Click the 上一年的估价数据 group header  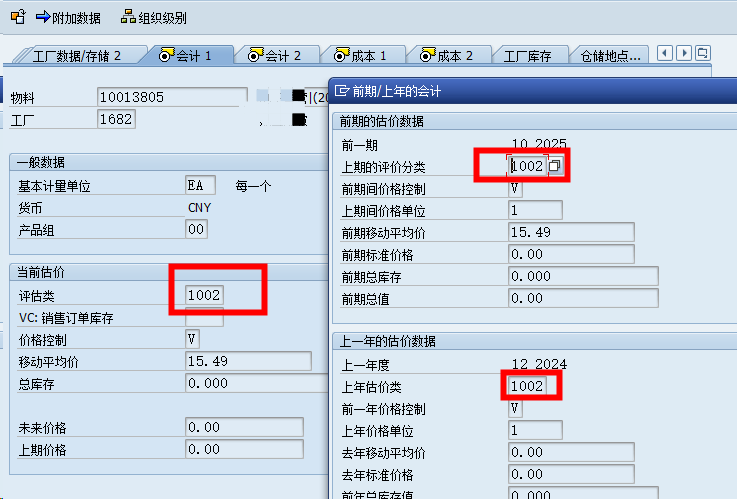tap(387, 341)
